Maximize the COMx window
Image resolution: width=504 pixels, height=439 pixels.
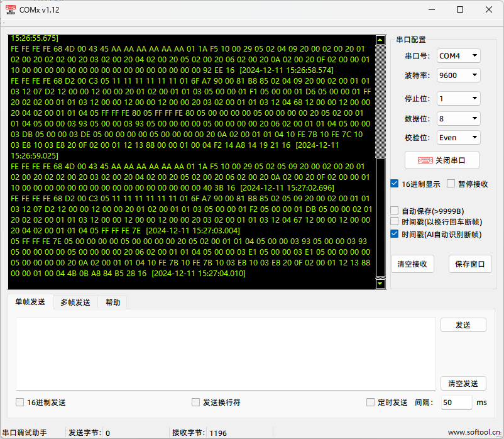[460, 9]
